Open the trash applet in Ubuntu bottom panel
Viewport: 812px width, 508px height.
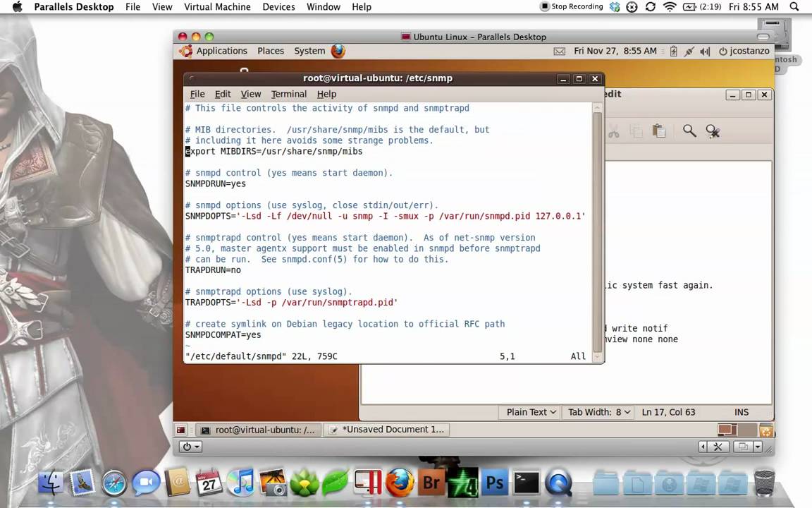(x=766, y=430)
